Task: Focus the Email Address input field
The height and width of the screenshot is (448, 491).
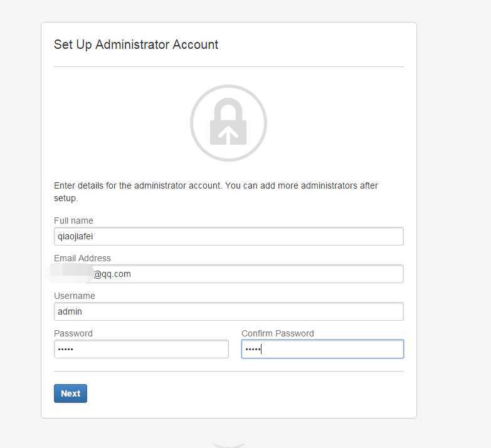Action: point(229,274)
